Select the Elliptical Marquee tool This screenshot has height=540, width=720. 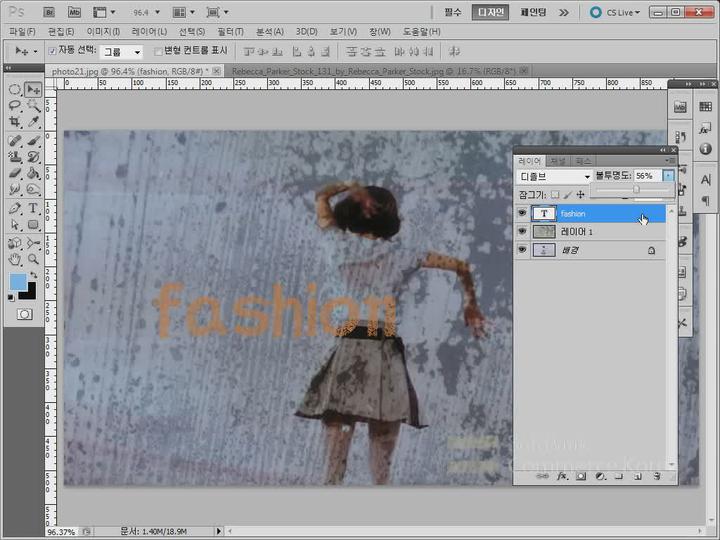(x=15, y=89)
